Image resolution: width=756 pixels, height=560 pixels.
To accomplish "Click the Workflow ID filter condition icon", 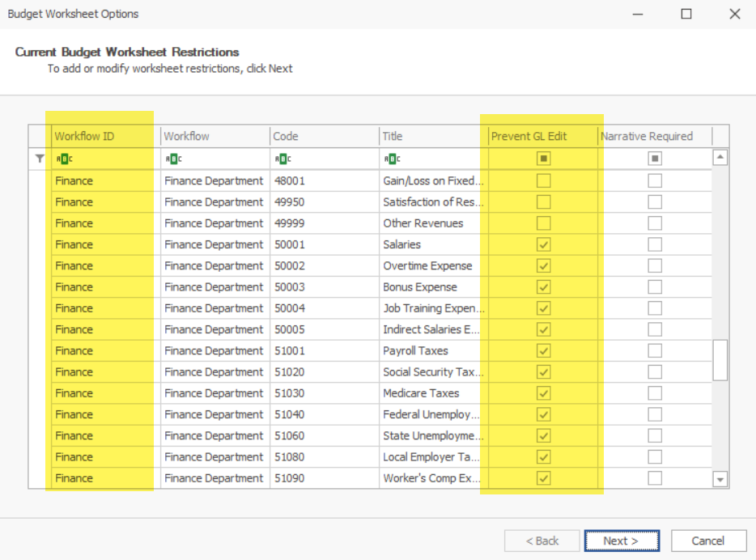I will 63,159.
